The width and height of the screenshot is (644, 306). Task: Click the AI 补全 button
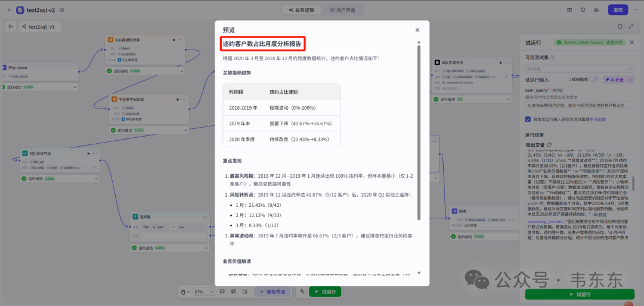click(614, 80)
